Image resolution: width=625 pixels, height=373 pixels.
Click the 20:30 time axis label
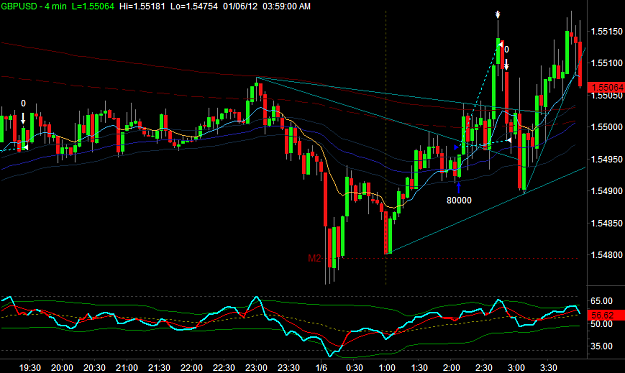point(94,368)
